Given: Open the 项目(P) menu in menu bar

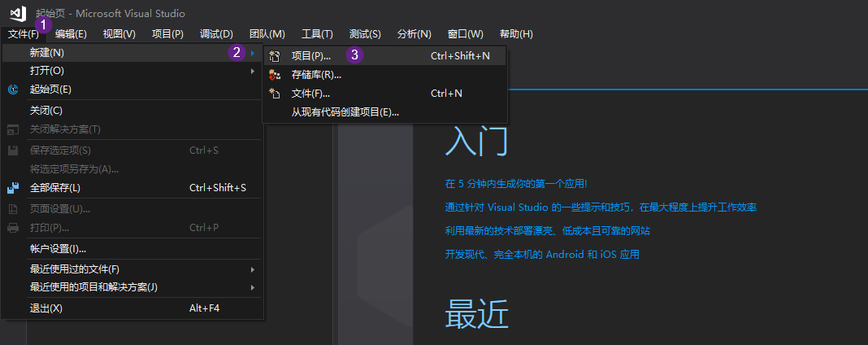Looking at the screenshot, I should point(167,34).
